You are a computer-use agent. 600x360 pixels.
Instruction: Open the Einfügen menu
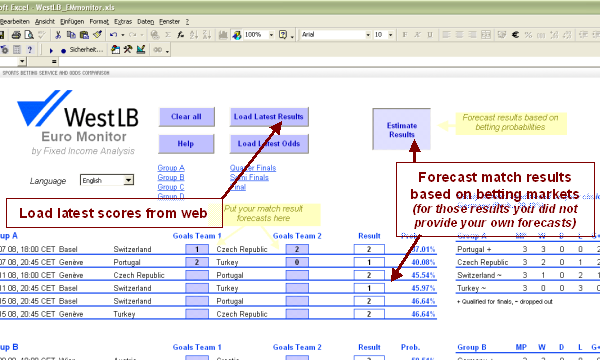72,22
